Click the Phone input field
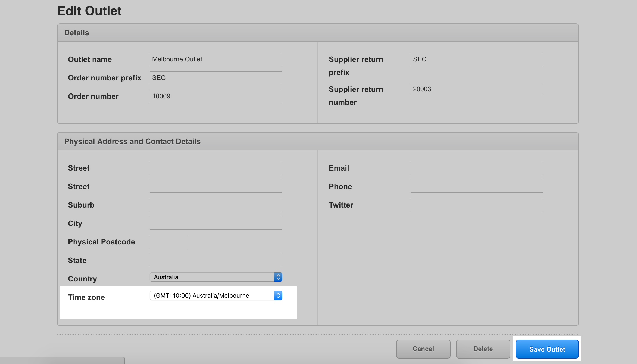 [x=477, y=186]
